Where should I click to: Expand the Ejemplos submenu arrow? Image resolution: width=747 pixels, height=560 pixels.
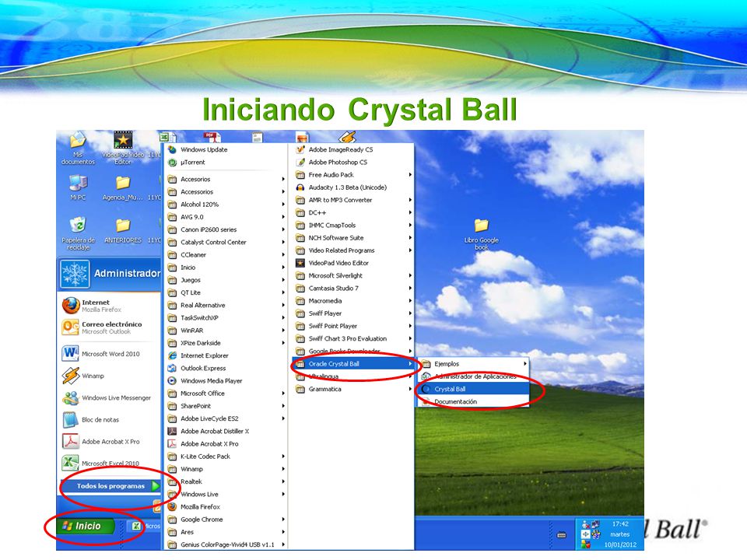(x=525, y=364)
